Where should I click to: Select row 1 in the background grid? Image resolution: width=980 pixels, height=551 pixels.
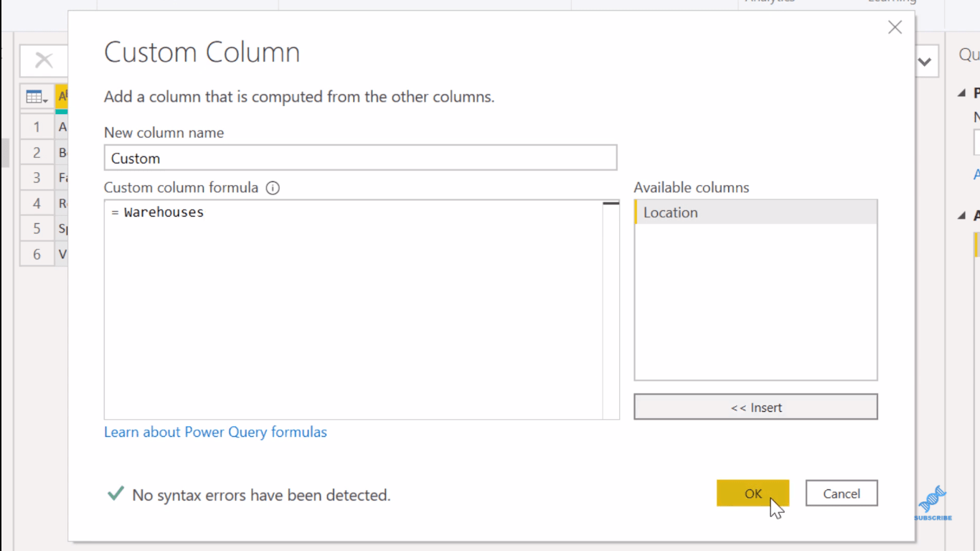(37, 127)
